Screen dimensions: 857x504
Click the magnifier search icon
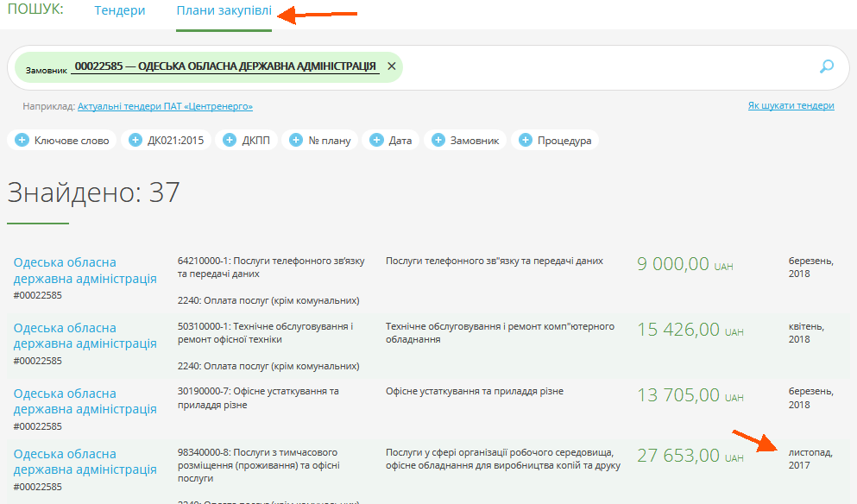(827, 67)
